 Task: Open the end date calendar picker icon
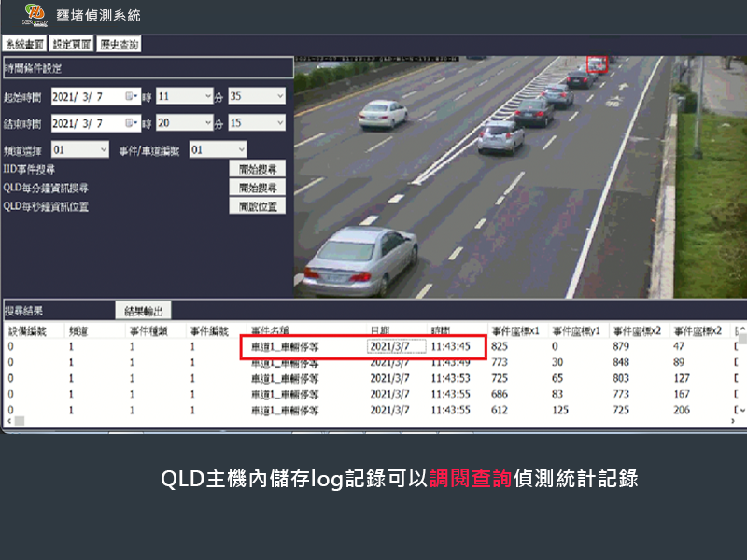[x=131, y=123]
